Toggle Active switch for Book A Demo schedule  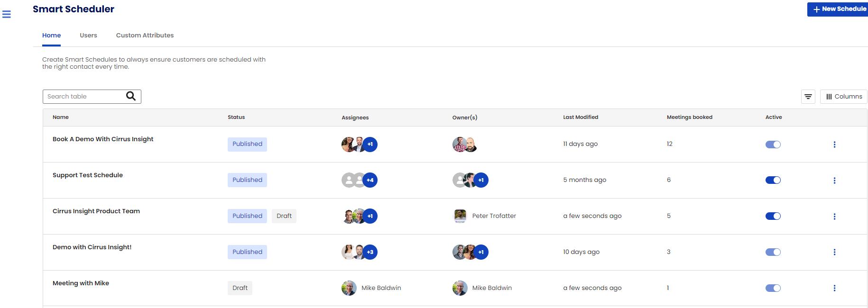773,145
